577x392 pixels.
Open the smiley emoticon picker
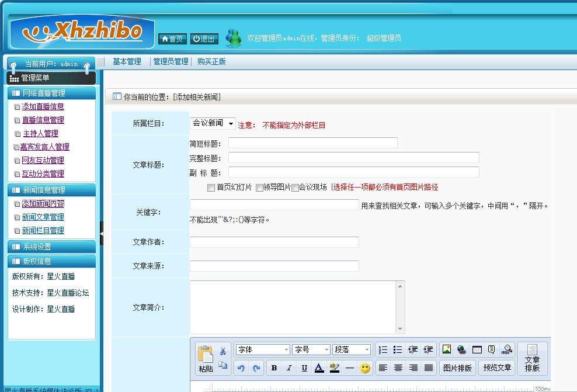pos(364,367)
